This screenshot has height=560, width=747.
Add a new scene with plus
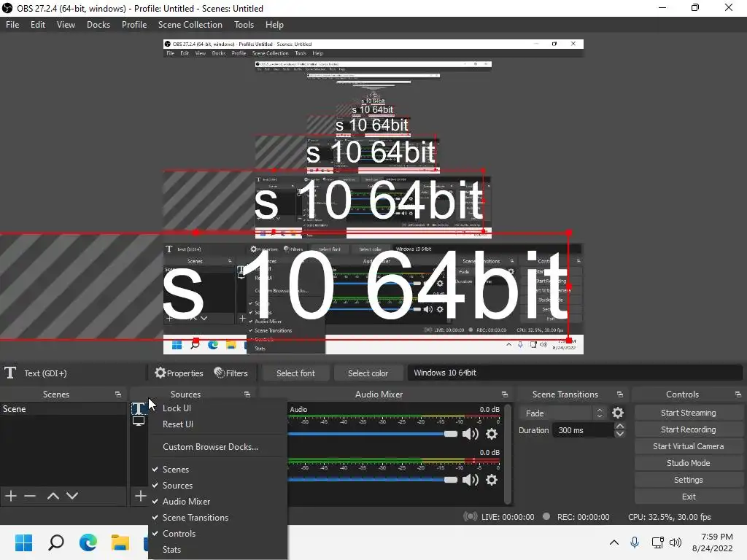coord(11,496)
